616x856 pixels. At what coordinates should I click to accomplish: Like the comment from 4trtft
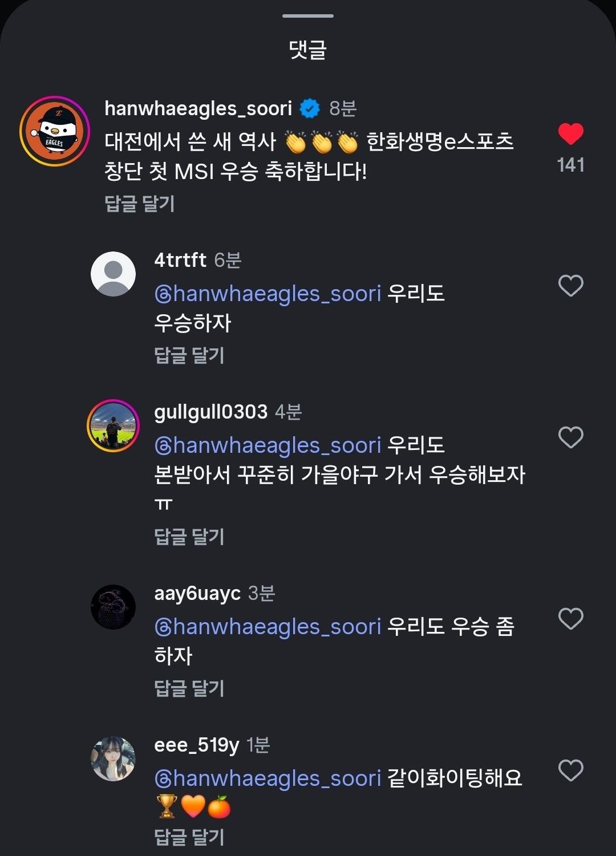point(570,286)
